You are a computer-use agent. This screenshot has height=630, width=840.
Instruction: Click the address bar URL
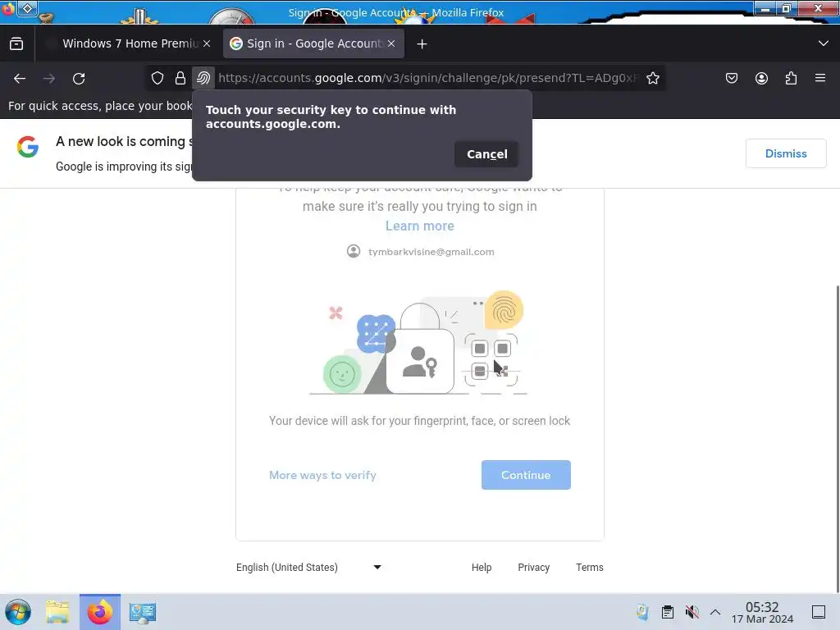pyautogui.click(x=427, y=78)
